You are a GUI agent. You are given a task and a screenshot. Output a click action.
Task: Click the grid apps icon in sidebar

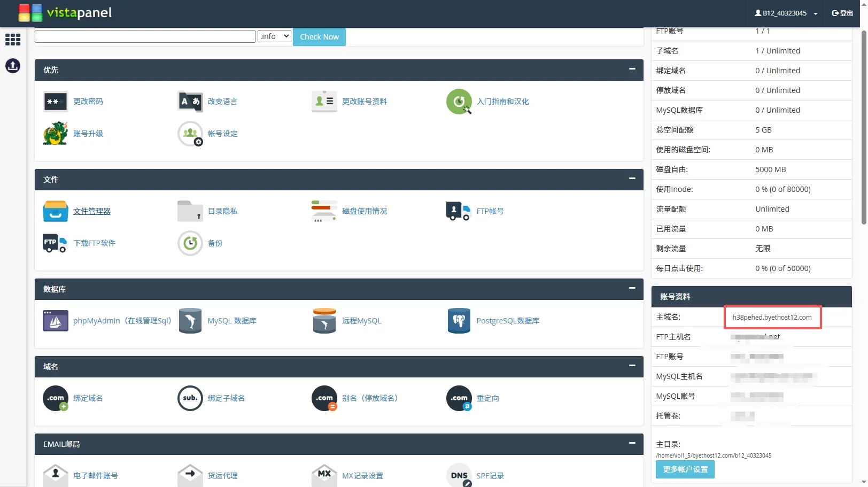pos(13,40)
